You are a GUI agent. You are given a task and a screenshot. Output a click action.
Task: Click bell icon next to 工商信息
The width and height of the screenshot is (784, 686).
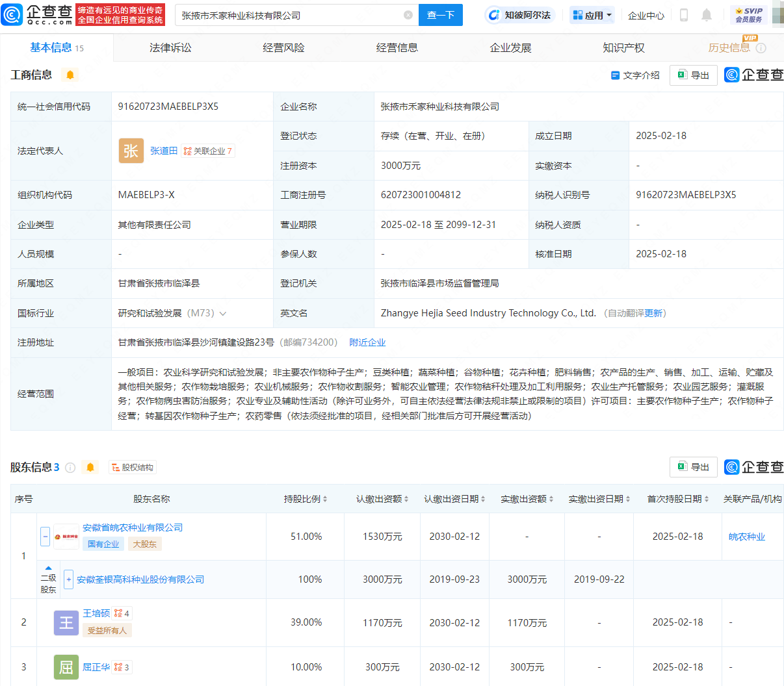70,75
